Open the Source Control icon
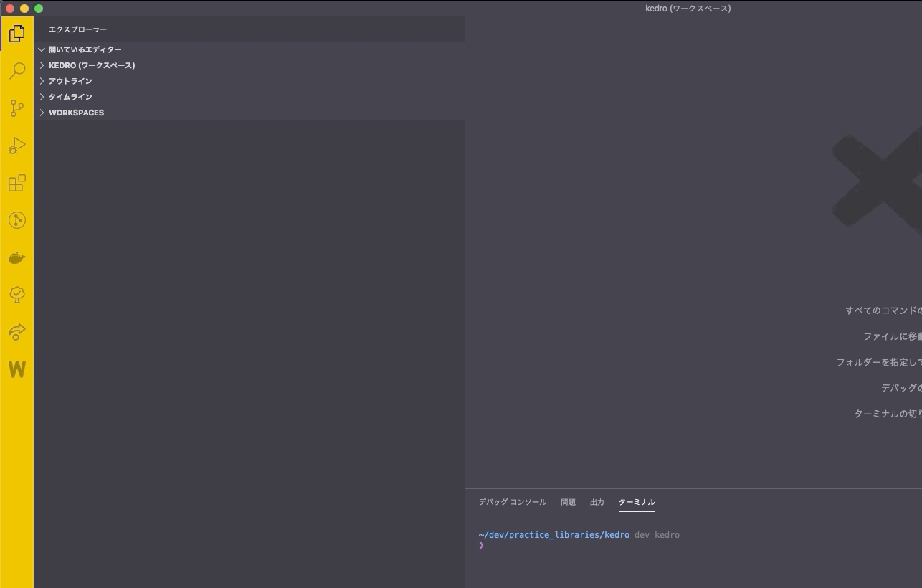 tap(17, 108)
